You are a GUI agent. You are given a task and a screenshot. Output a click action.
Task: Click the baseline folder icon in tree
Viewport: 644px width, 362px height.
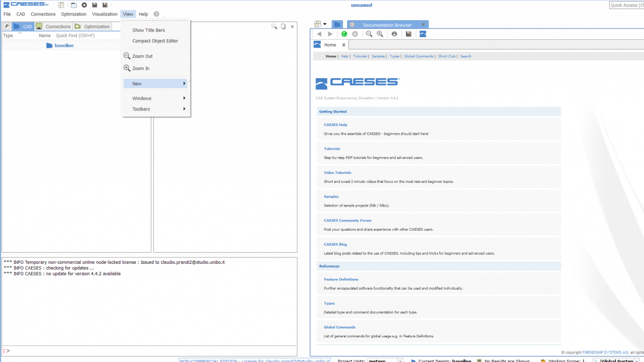tap(49, 46)
